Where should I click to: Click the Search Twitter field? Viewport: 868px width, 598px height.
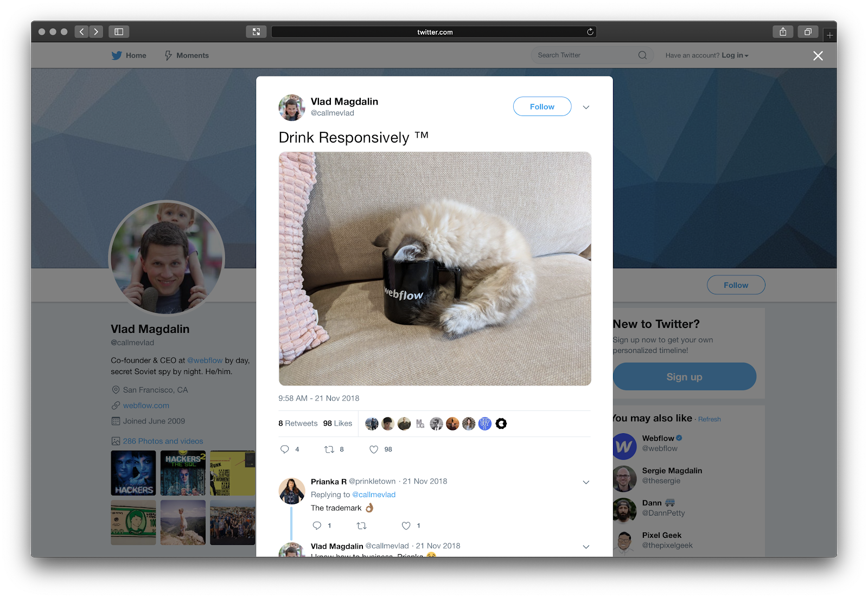pyautogui.click(x=592, y=55)
